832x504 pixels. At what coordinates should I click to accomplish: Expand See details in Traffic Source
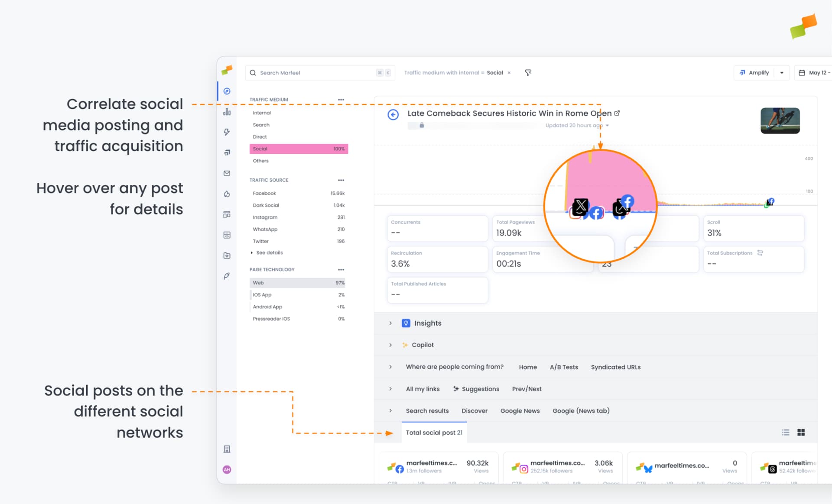click(x=266, y=253)
